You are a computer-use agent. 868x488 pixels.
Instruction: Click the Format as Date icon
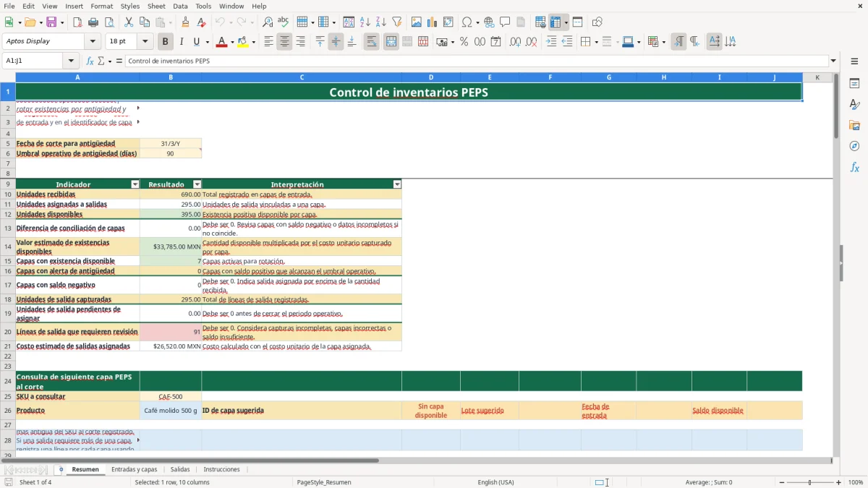click(x=495, y=42)
